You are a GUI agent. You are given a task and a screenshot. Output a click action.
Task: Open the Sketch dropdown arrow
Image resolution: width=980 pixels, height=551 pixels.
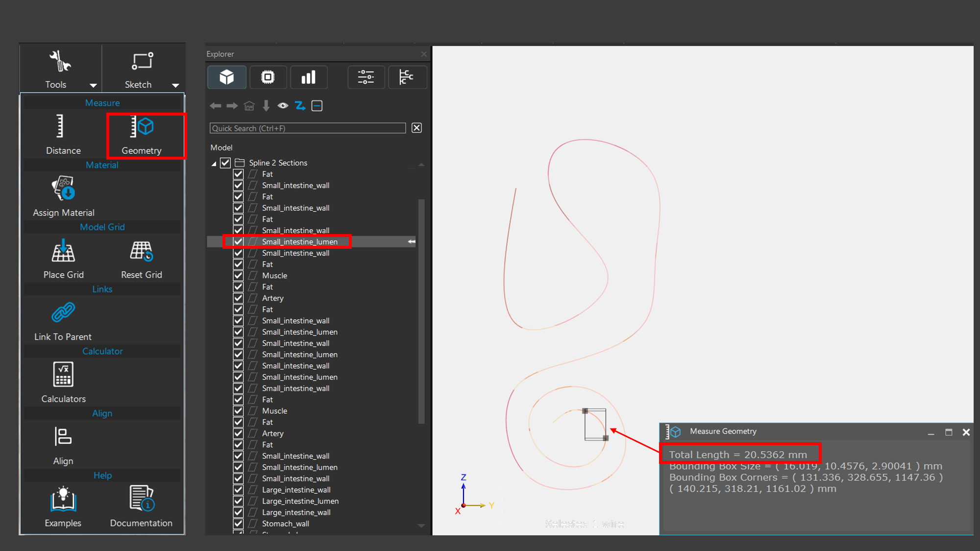[x=175, y=86]
